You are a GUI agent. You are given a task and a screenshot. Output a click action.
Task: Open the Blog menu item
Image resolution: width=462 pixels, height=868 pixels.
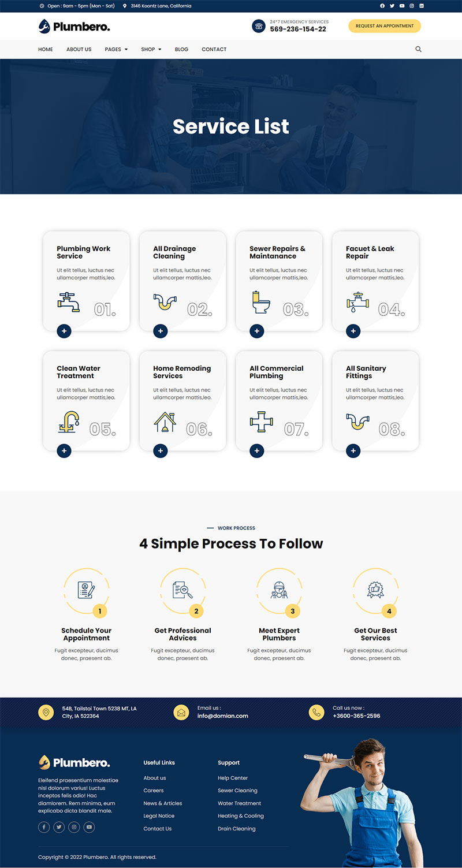[181, 49]
